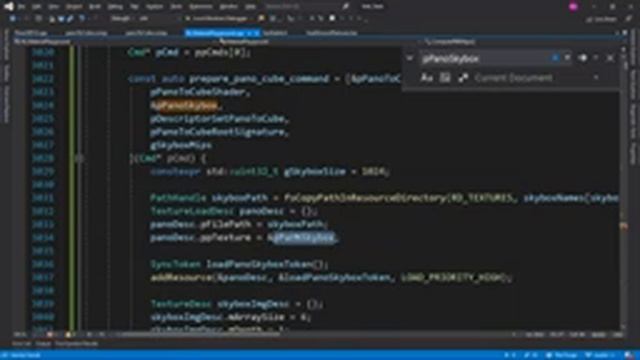Toggle Use regular expressions in Find panel
The image size is (640, 360).
pos(462,78)
